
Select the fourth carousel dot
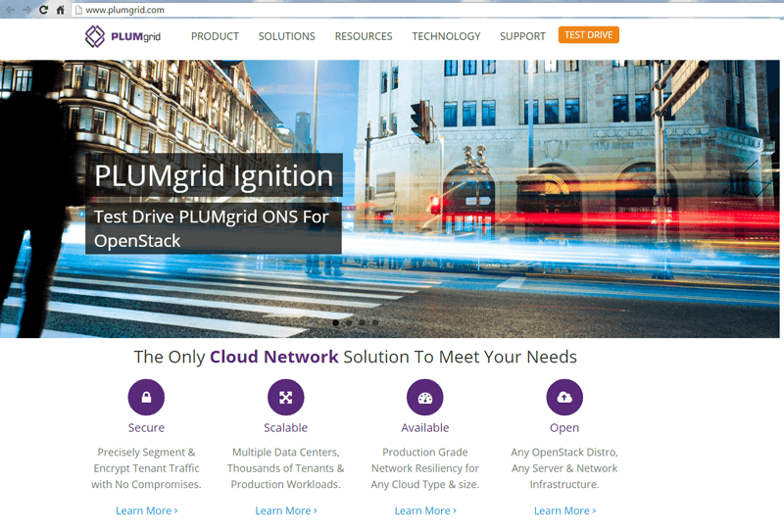click(375, 322)
